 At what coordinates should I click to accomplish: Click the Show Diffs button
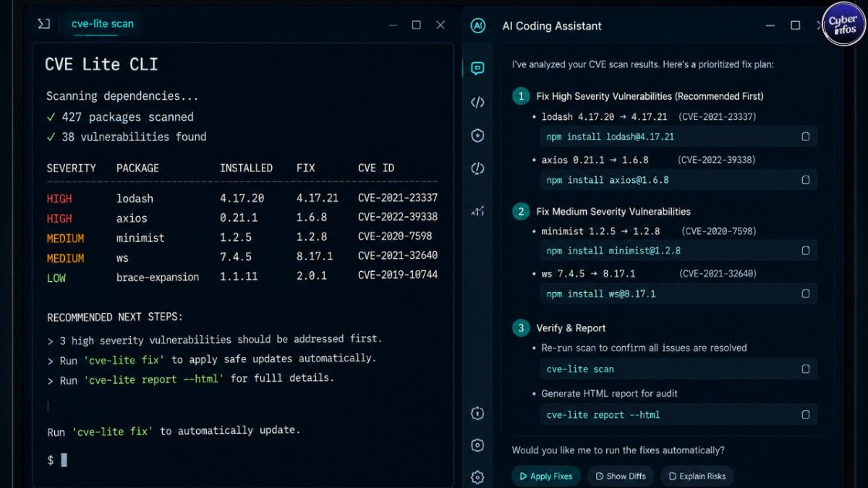tap(620, 476)
